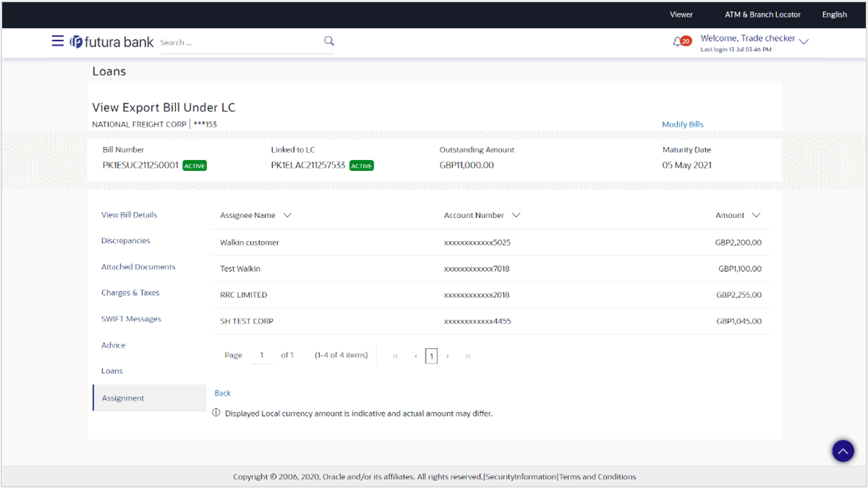
Task: Click the Back link
Action: tap(222, 393)
